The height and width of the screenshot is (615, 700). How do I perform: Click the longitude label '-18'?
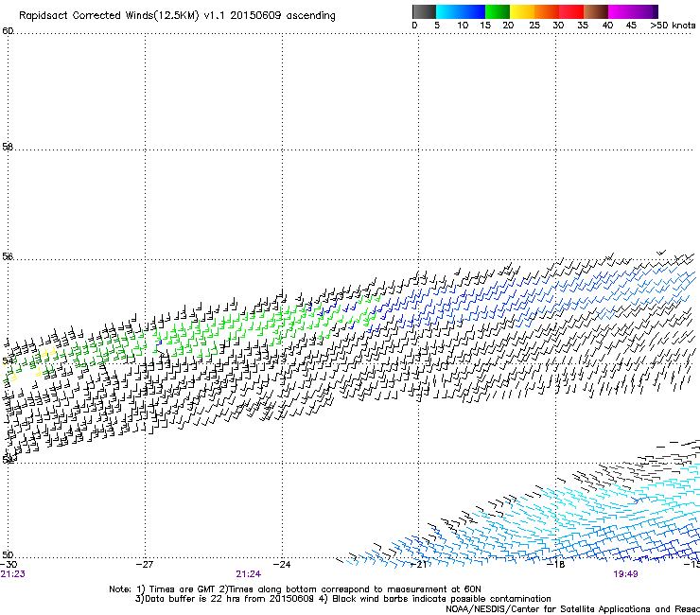pos(556,565)
